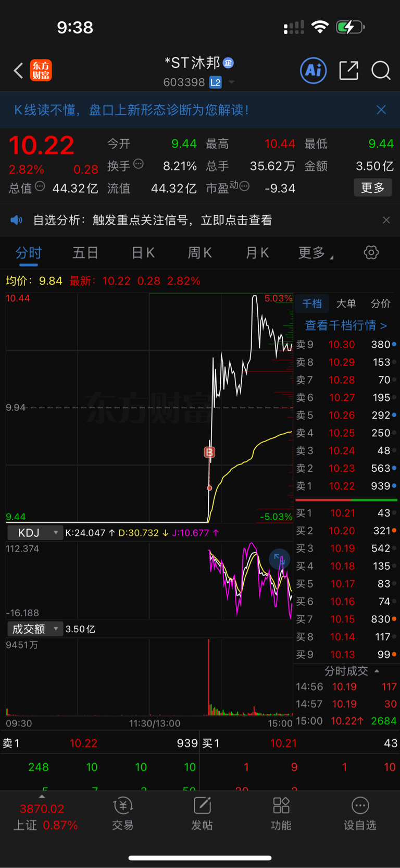
Task: Tap the bottom 卖1 10.22 summary row
Action: click(x=100, y=743)
